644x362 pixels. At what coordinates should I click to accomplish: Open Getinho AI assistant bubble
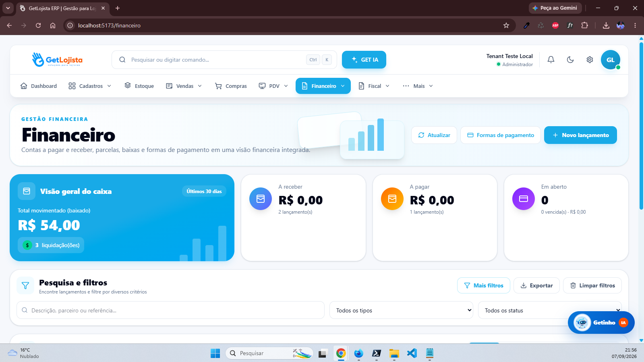[601, 322]
